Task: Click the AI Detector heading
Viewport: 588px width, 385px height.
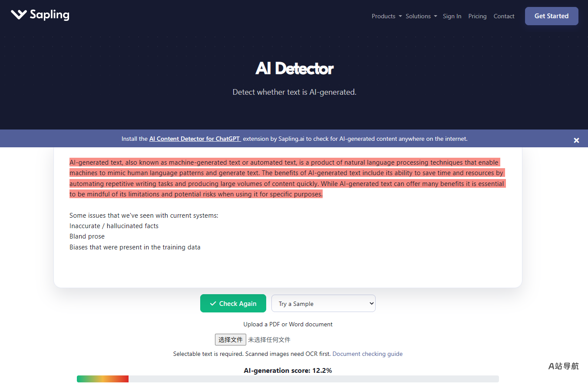Action: click(294, 68)
